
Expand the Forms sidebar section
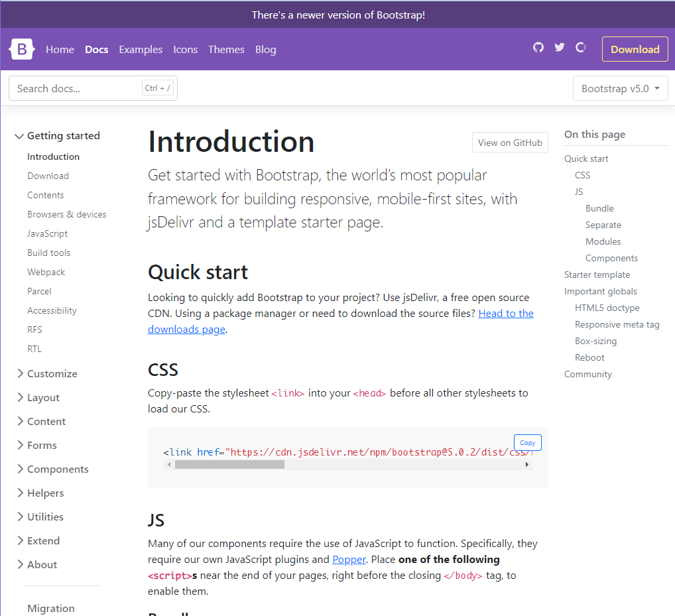(x=41, y=445)
